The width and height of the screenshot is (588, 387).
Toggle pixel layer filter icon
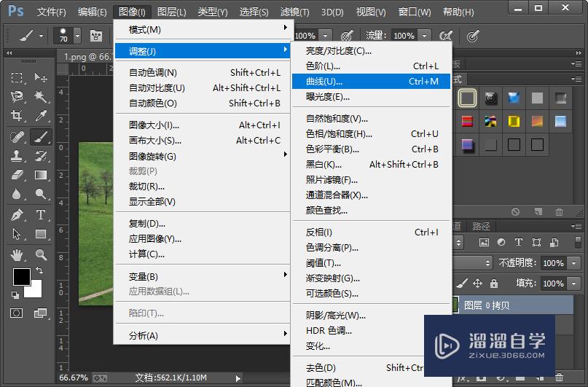pos(484,242)
